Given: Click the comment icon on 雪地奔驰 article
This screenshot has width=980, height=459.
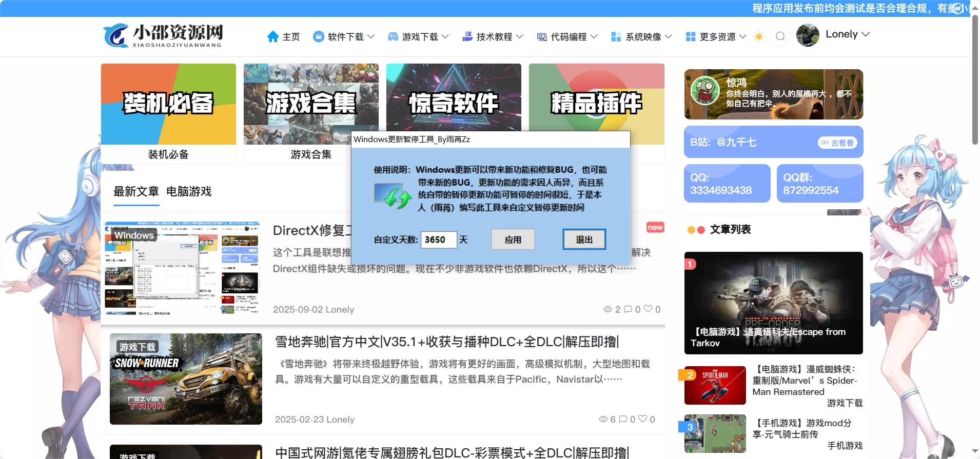Looking at the screenshot, I should pyautogui.click(x=623, y=419).
